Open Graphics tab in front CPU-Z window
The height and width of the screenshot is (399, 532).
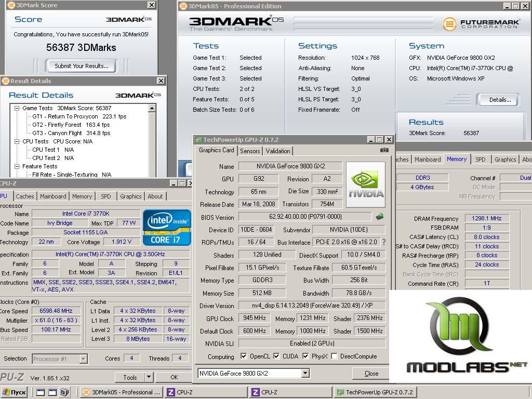pyautogui.click(x=130, y=196)
